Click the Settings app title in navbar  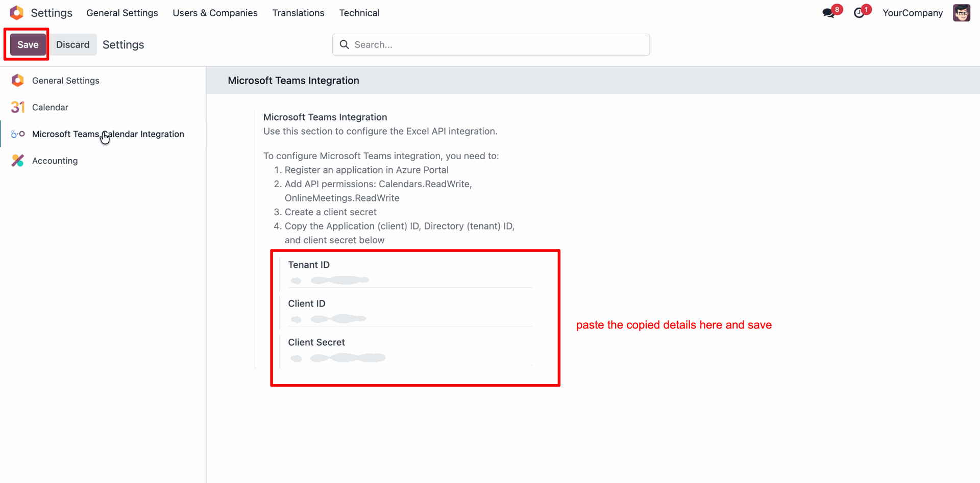click(x=52, y=13)
